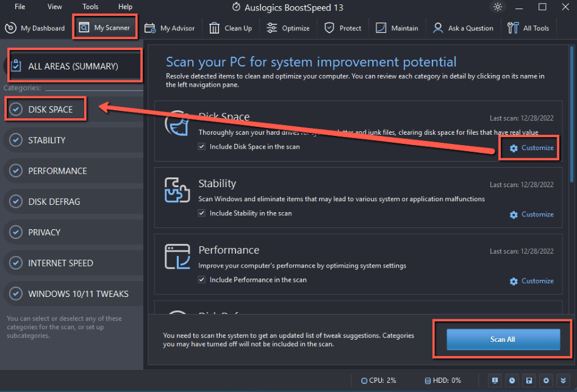The height and width of the screenshot is (392, 577).
Task: Click Customize for Disk Space
Action: pos(532,148)
